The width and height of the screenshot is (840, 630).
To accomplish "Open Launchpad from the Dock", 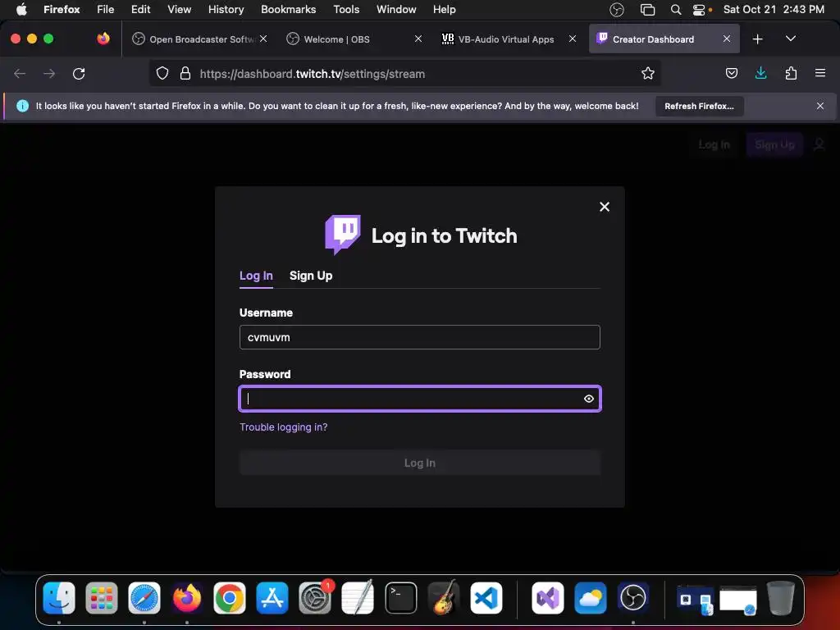I will (102, 597).
